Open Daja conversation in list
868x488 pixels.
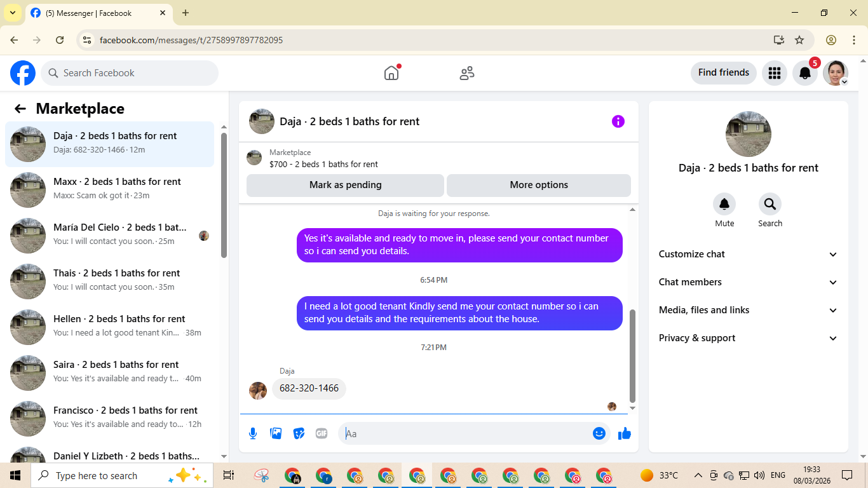[110, 144]
